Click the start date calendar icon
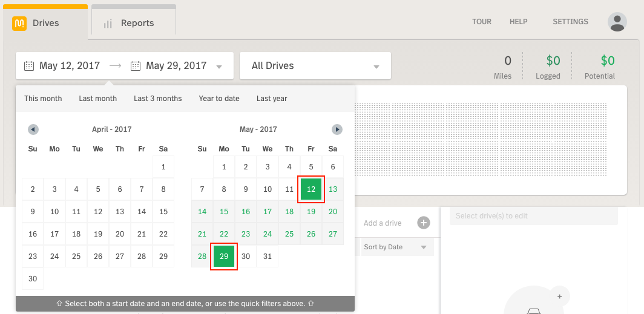This screenshot has height=314, width=644. (x=29, y=66)
